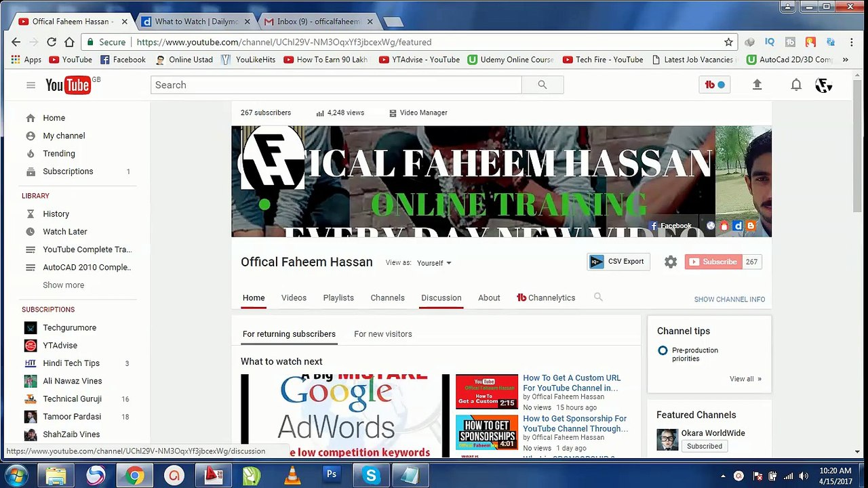Select For returning subscribers tab

pos(289,334)
